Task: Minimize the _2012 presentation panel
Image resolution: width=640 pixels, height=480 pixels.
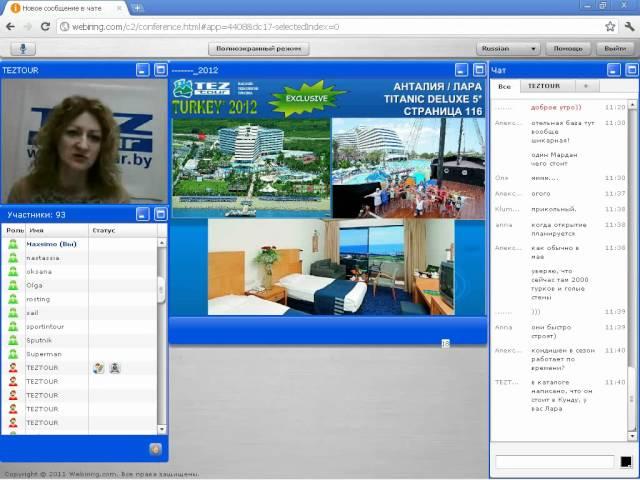Action: pyautogui.click(x=462, y=70)
